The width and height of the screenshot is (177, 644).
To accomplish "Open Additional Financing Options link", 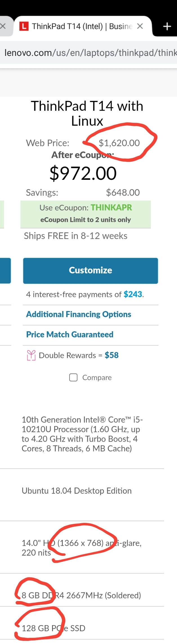I will click(x=79, y=314).
